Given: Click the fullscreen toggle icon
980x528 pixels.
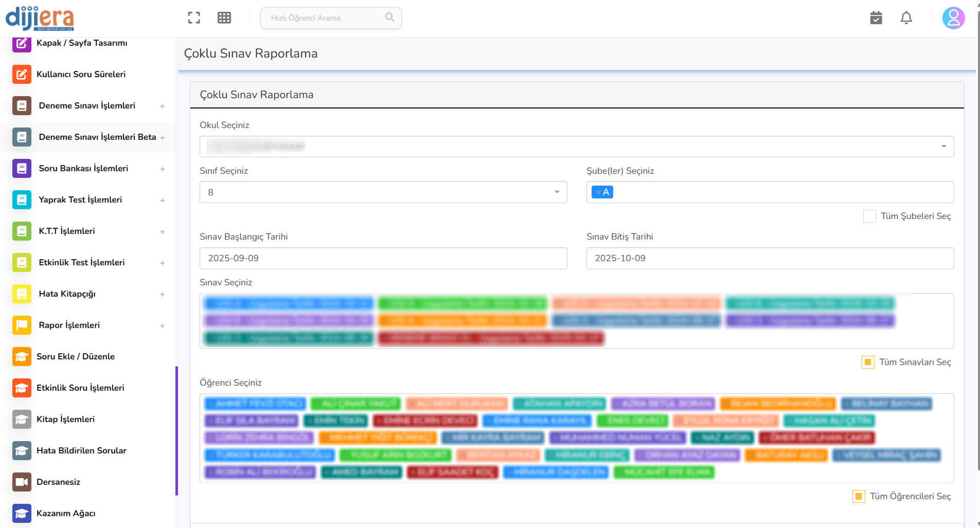Looking at the screenshot, I should [x=194, y=18].
